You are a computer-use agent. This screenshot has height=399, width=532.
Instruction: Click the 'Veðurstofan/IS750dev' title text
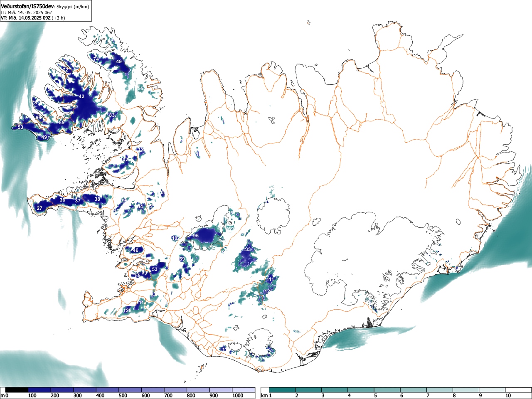(x=28, y=6)
